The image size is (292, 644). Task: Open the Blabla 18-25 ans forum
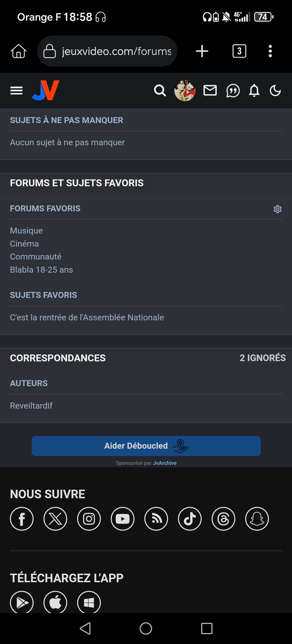(42, 270)
